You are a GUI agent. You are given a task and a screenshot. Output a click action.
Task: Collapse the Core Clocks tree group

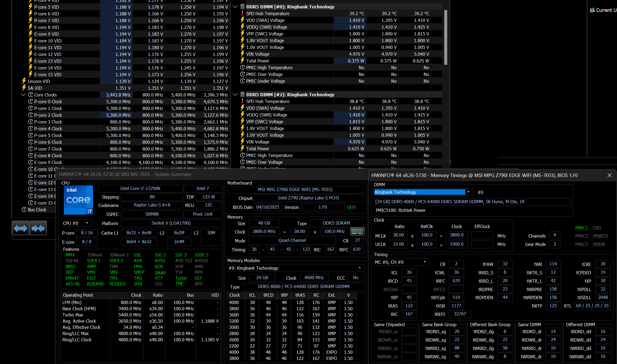(23, 95)
